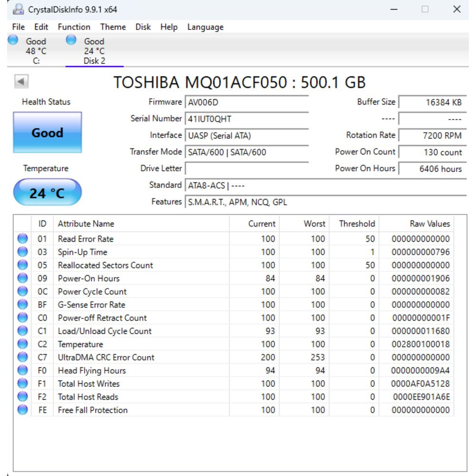Close the CrystalDiskInfo window
476x476 pixels.
[457, 10]
